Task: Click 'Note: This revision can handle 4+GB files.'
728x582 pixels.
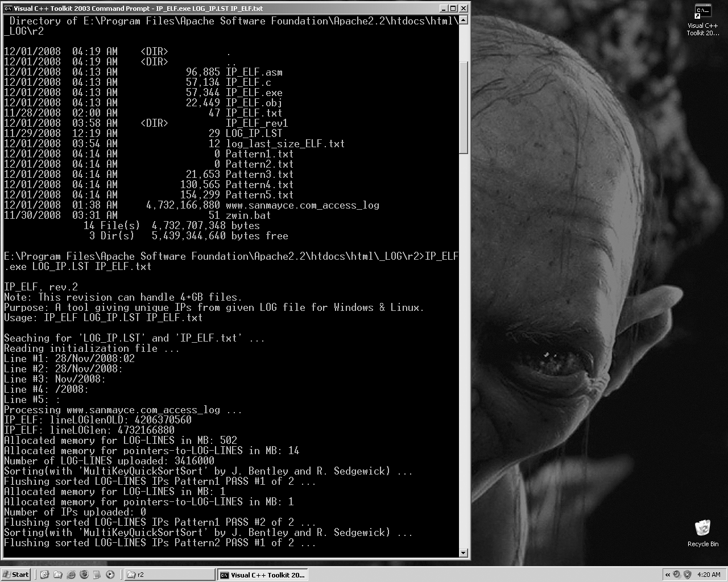Action: [x=123, y=297]
